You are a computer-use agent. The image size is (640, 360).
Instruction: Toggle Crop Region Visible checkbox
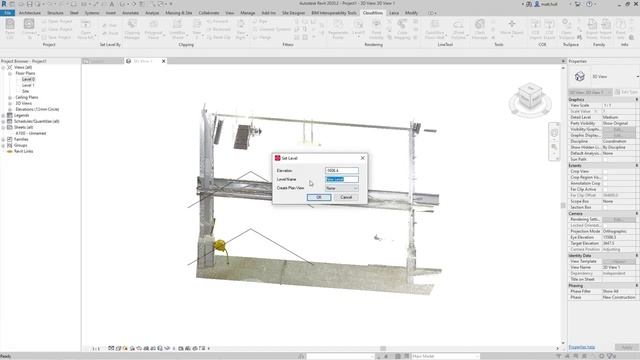pos(605,178)
